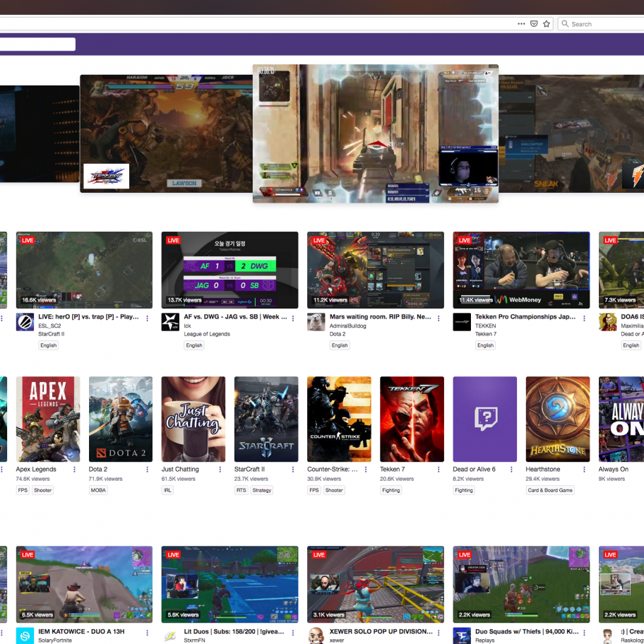This screenshot has width=644, height=644.
Task: Bookmark this page with the star icon
Action: pyautogui.click(x=547, y=23)
